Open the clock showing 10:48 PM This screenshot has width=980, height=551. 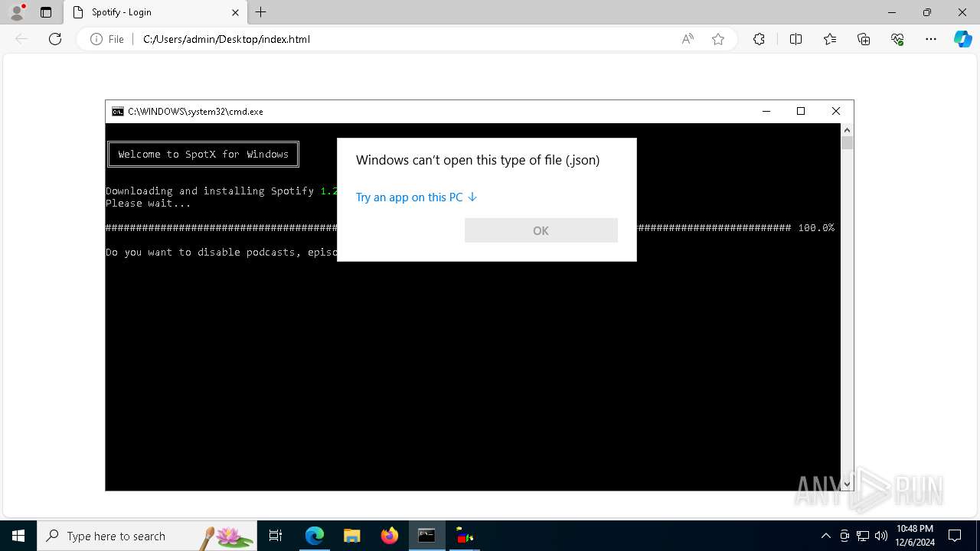914,536
